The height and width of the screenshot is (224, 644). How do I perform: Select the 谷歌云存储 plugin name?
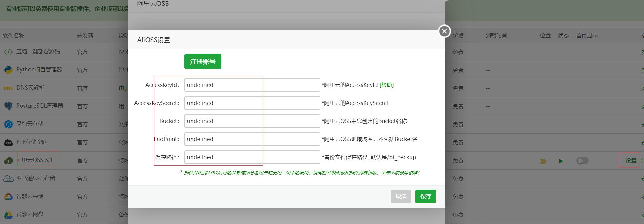[30, 196]
